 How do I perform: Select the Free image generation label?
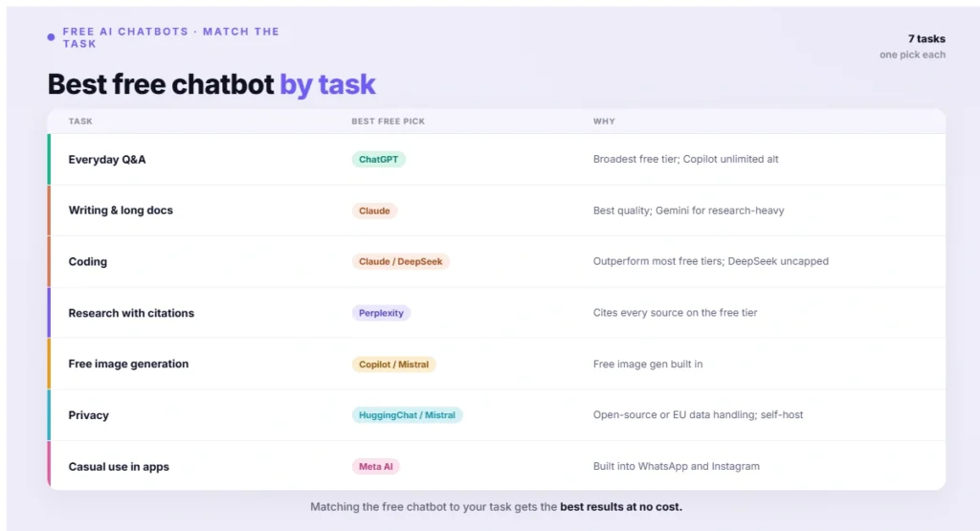(128, 364)
